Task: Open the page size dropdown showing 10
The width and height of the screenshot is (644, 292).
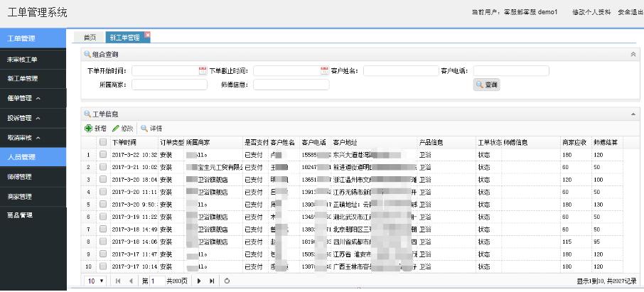Action: tap(97, 281)
